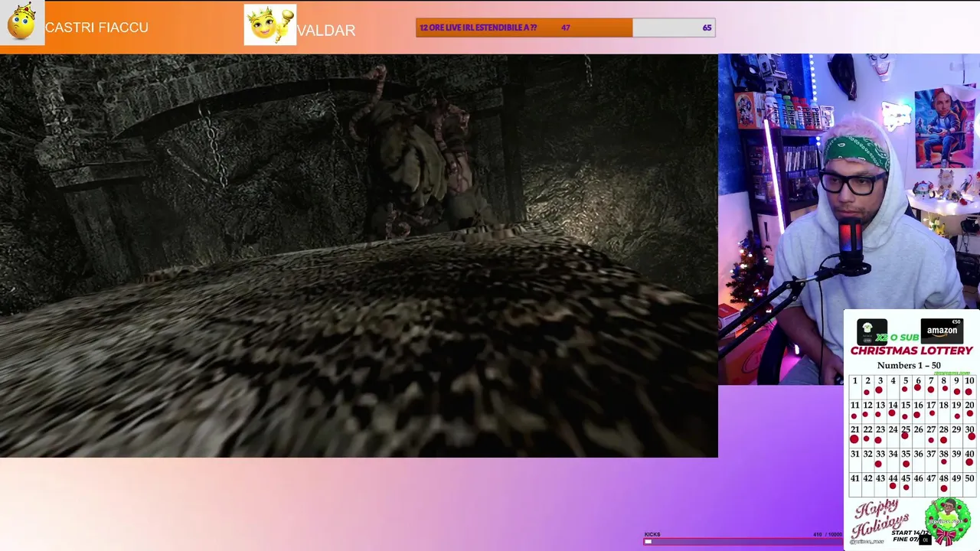
Task: Click the 410 / 10000 kicks counter
Action: tap(828, 534)
